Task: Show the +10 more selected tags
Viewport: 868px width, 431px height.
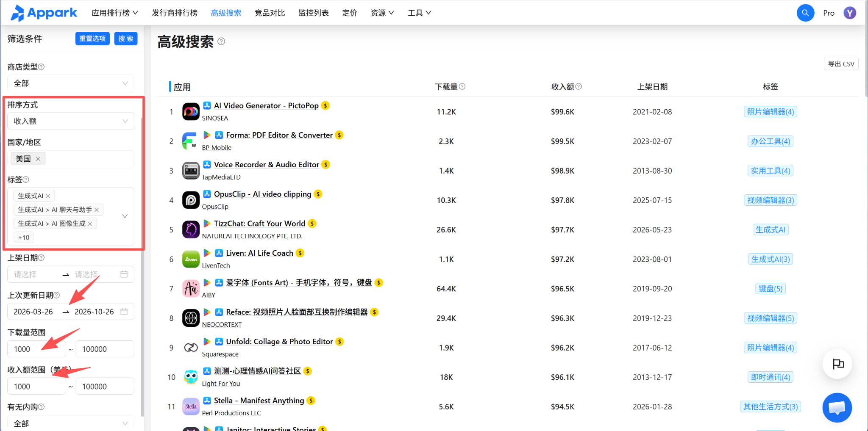Action: point(24,238)
